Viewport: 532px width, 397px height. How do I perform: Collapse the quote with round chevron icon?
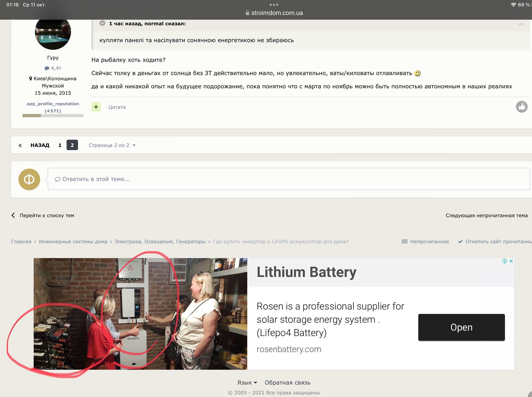tap(102, 23)
